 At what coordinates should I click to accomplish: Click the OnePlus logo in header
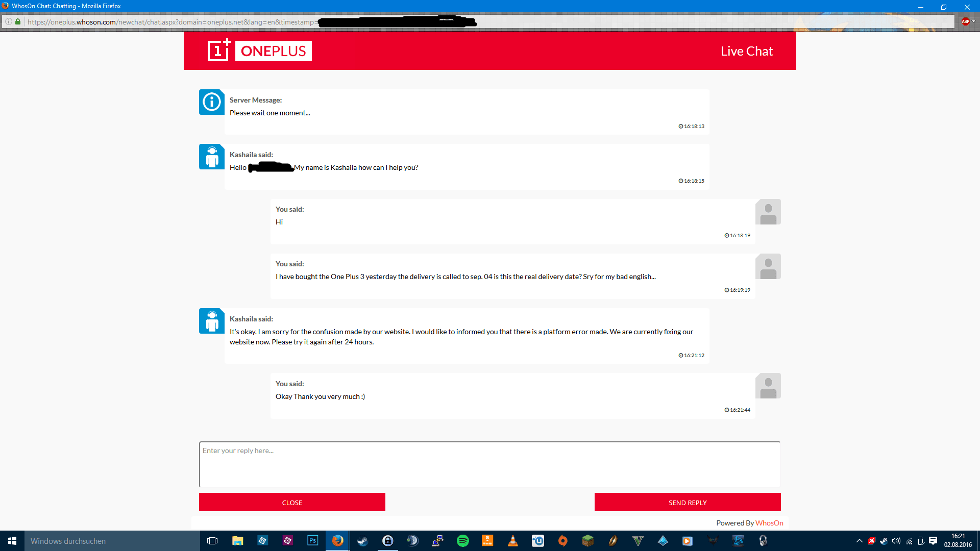coord(259,51)
